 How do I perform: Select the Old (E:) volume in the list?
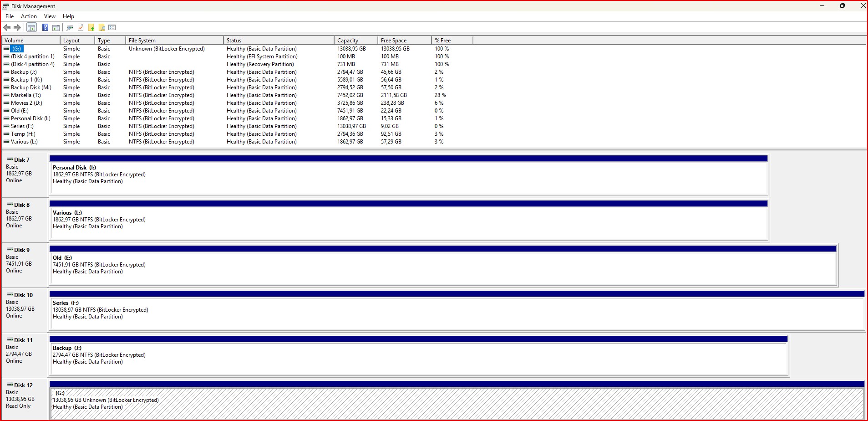click(x=237, y=111)
